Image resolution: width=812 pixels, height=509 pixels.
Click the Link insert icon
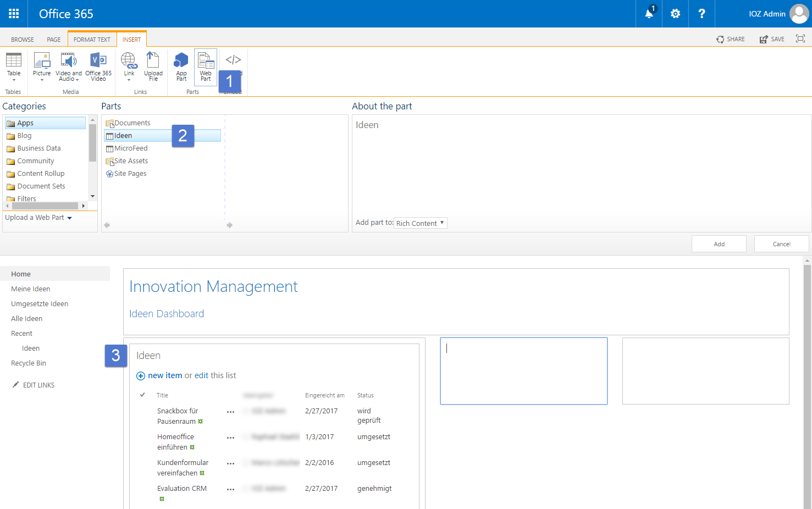(x=129, y=65)
